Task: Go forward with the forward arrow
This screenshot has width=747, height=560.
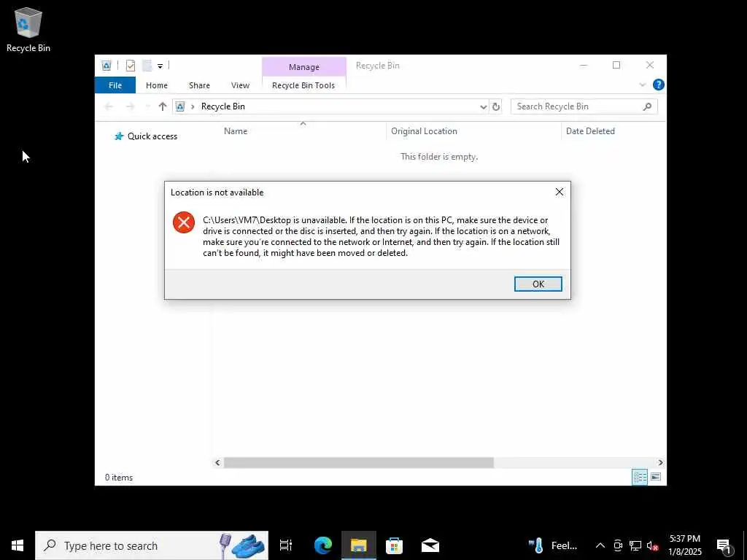Action: pos(130,106)
